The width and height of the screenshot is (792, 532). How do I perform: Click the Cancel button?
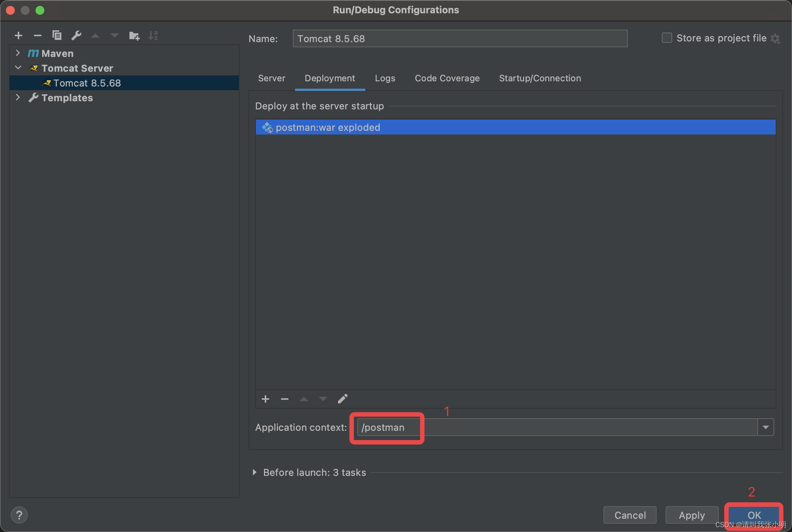click(x=630, y=515)
